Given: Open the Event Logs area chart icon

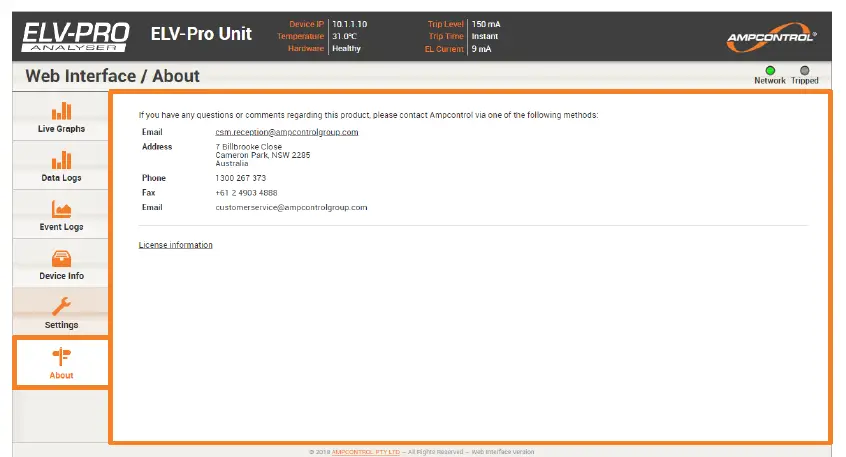Looking at the screenshot, I should [62, 209].
